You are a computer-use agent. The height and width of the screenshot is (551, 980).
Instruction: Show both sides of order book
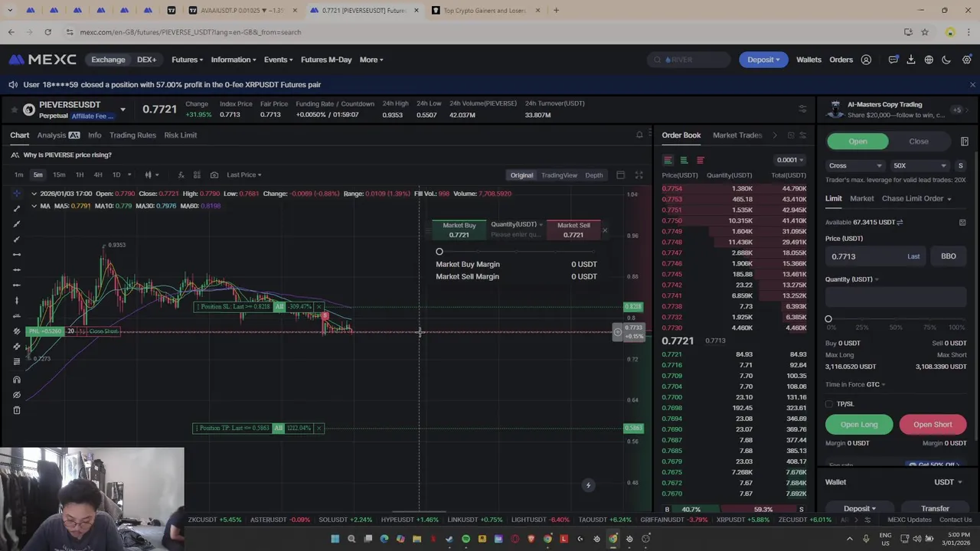point(668,160)
